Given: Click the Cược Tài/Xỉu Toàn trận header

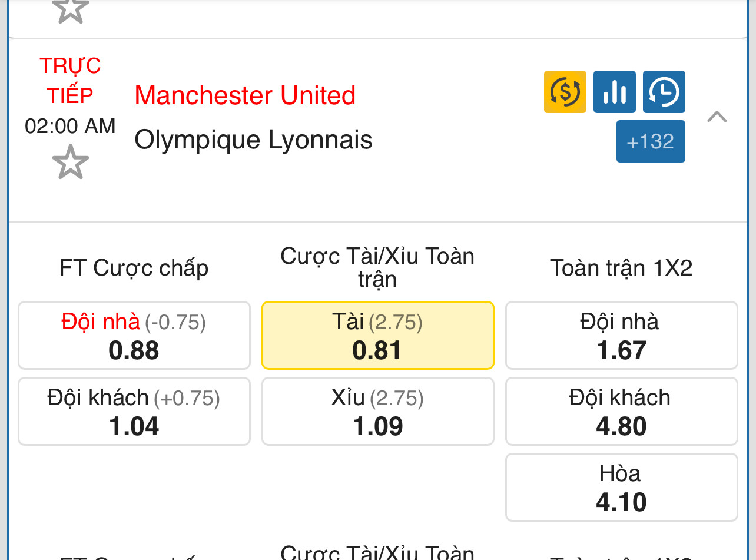Looking at the screenshot, I should (x=377, y=267).
